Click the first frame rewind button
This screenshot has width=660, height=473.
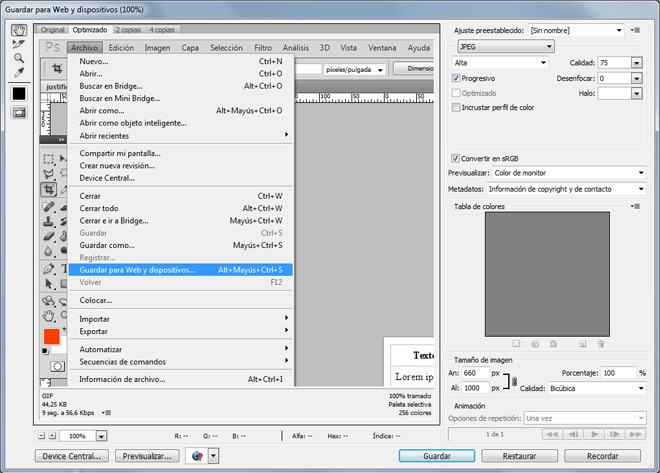click(552, 434)
